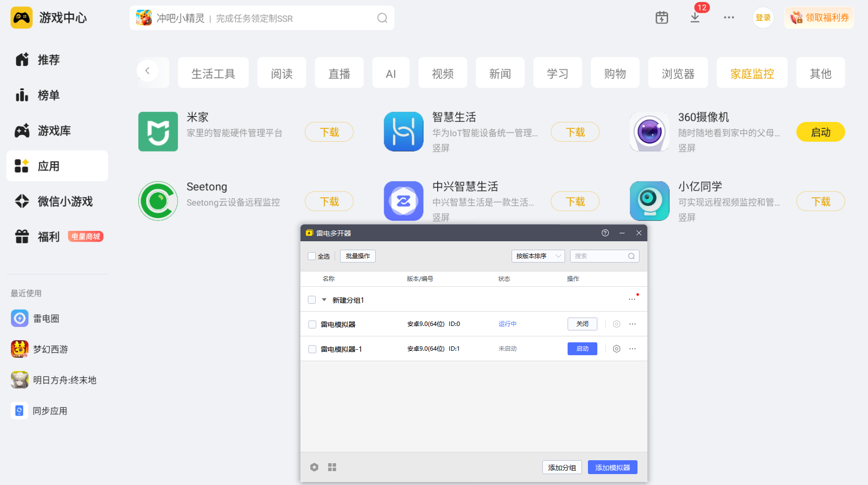Viewport: 868px width, 485px height.
Task: Open the 360摄像机 app icon
Action: click(x=649, y=132)
